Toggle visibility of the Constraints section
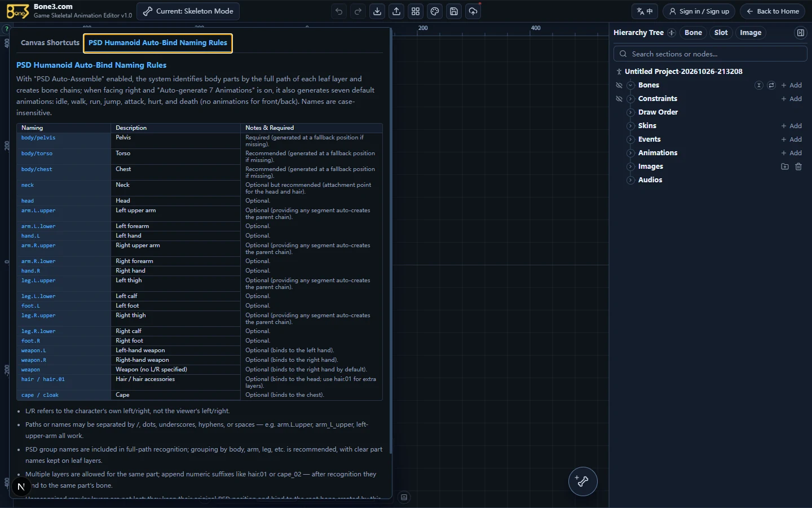The image size is (812, 508). (619, 99)
